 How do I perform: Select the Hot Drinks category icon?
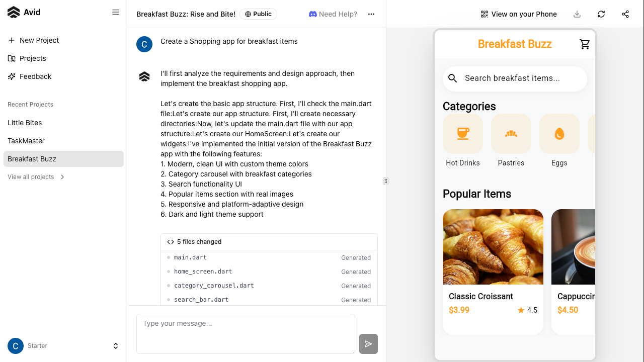(x=463, y=134)
